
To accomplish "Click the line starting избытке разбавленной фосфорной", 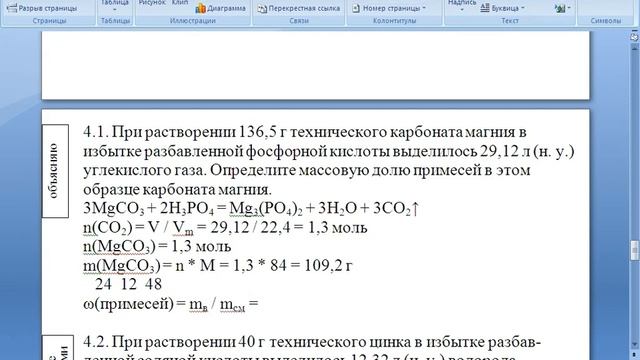I will (329, 151).
